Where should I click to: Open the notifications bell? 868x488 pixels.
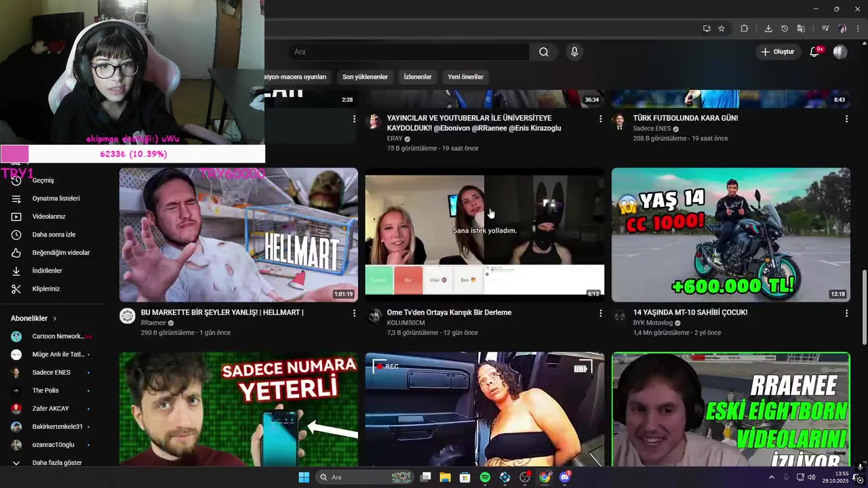pyautogui.click(x=814, y=52)
